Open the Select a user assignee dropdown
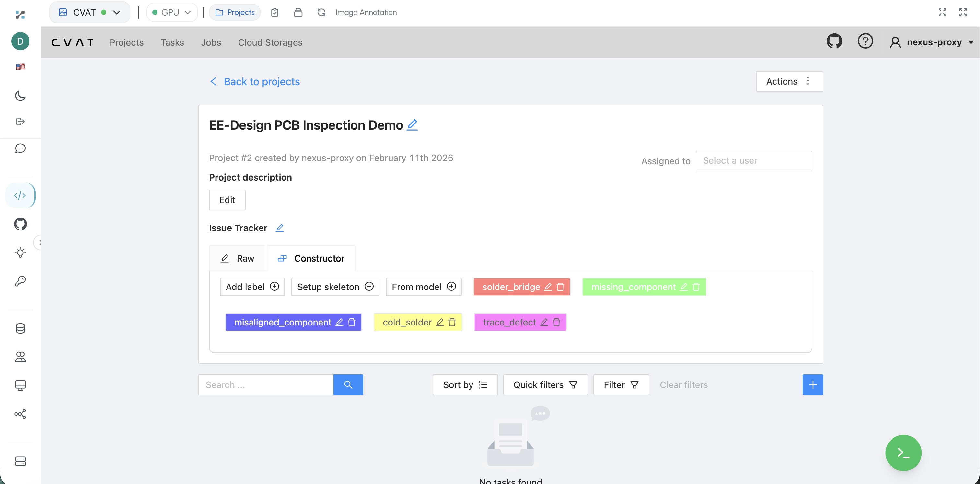 point(753,161)
